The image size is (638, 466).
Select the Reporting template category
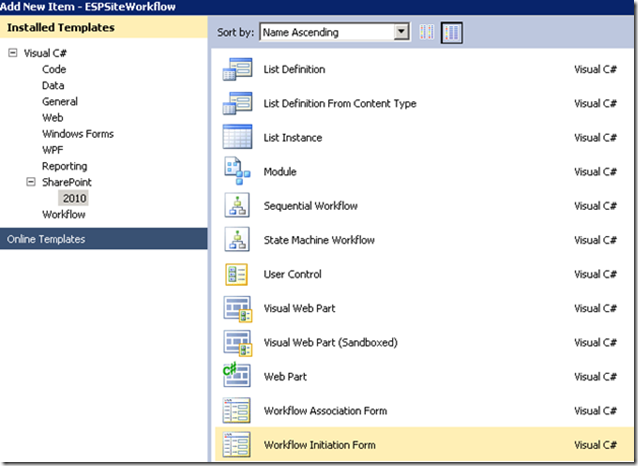pos(65,166)
